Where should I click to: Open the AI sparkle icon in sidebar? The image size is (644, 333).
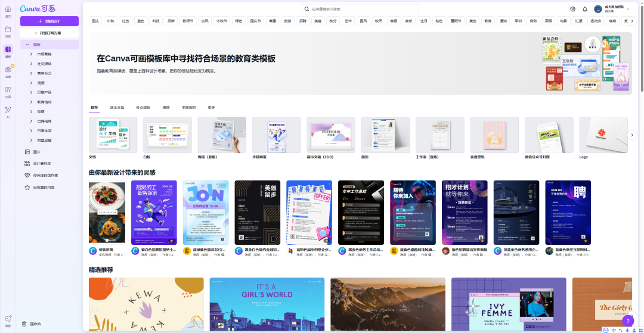click(8, 111)
